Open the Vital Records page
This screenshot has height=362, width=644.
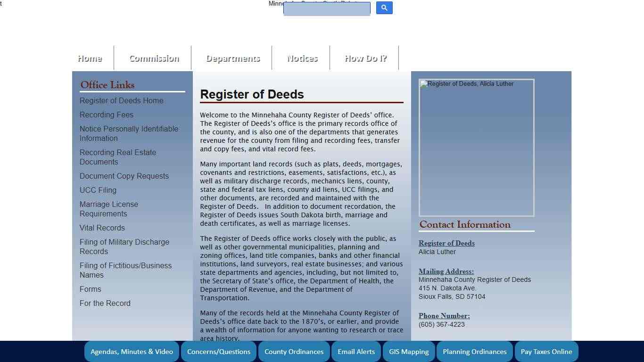102,228
